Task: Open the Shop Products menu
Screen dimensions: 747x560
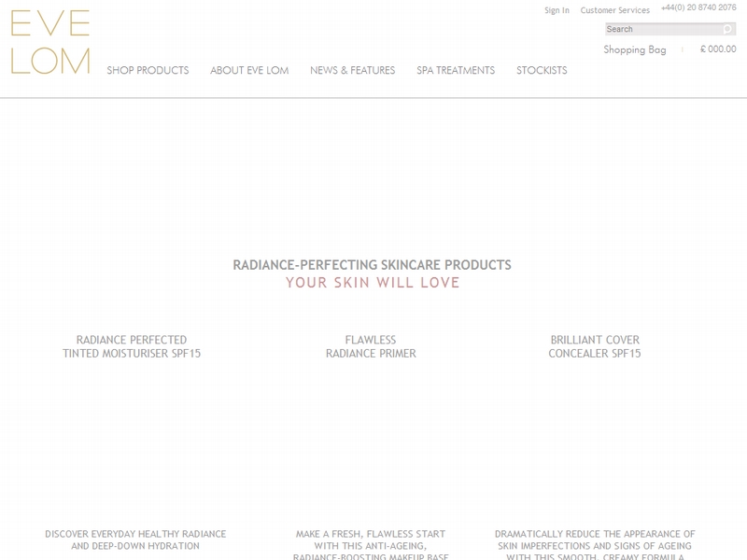Action: point(148,70)
